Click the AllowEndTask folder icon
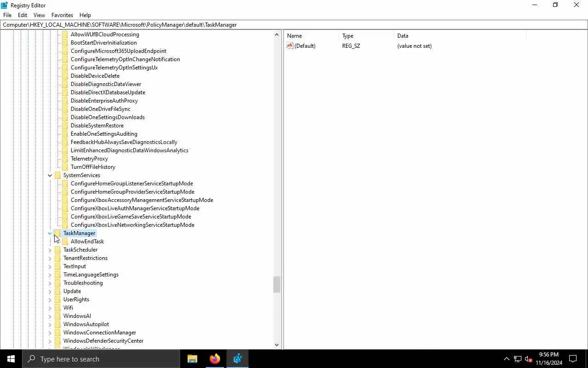 click(x=65, y=241)
